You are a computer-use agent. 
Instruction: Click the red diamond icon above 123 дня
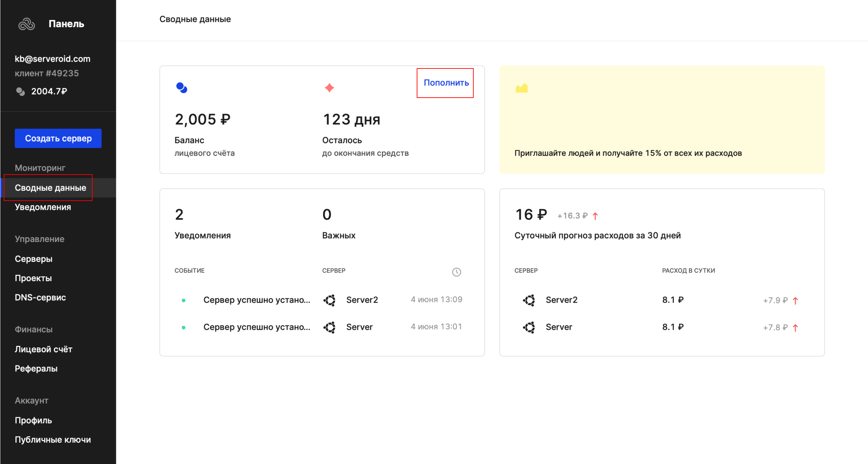(x=329, y=88)
